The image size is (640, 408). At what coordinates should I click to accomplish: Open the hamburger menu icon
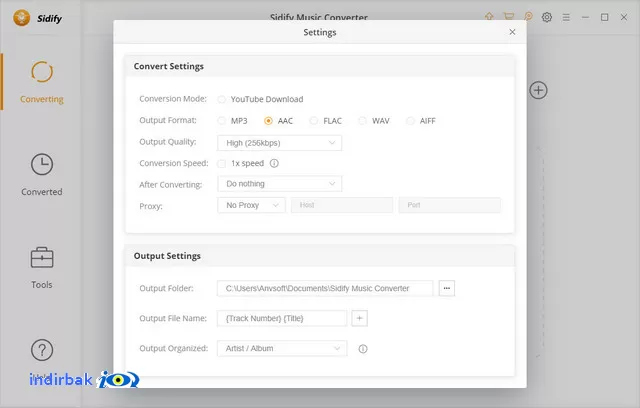tap(566, 18)
